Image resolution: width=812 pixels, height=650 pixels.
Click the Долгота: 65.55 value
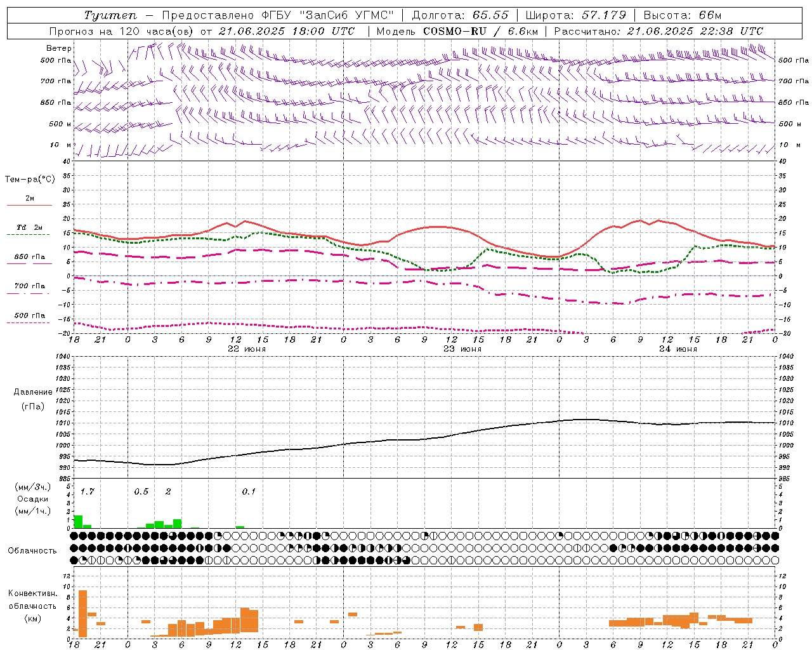[461, 15]
